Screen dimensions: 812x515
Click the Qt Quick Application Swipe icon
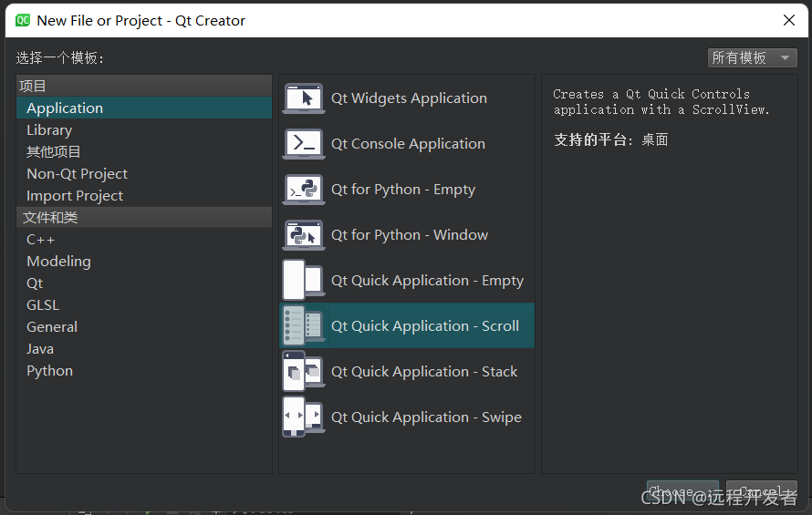(x=304, y=417)
